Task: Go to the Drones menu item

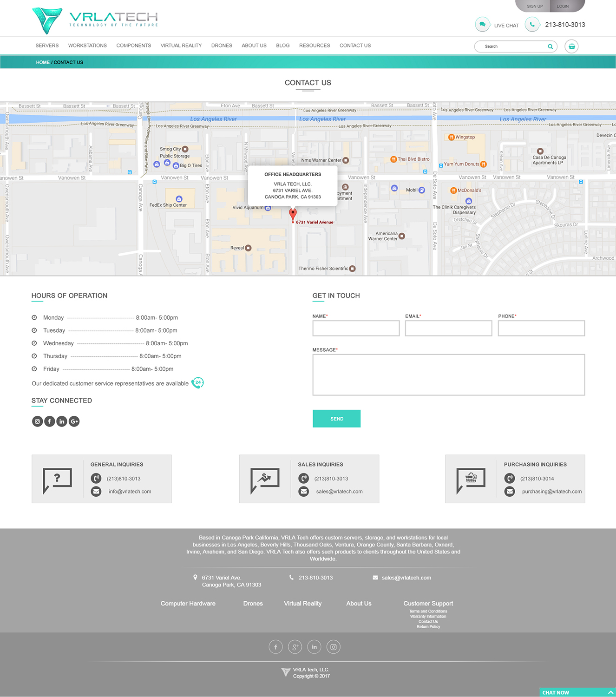Action: click(x=222, y=46)
